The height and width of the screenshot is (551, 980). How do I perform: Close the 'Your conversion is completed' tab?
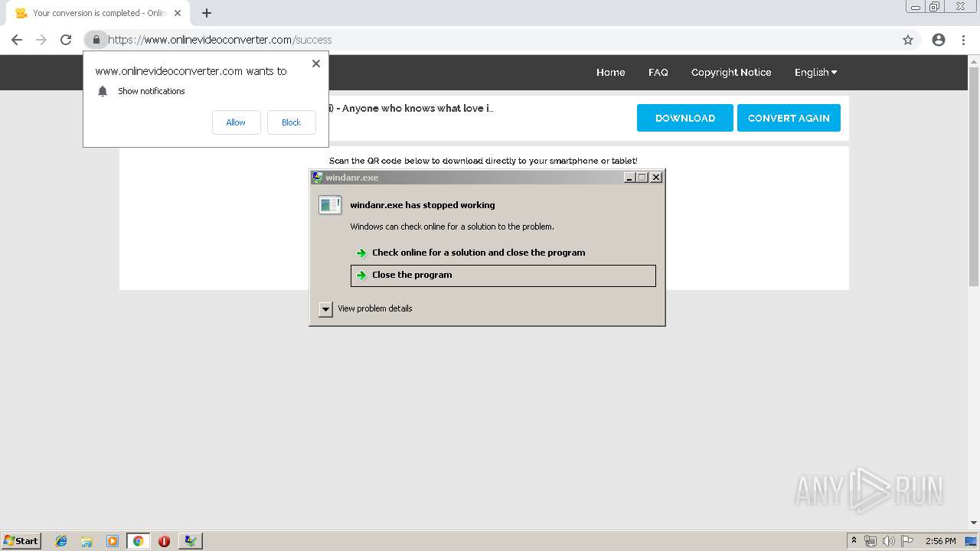coord(178,13)
